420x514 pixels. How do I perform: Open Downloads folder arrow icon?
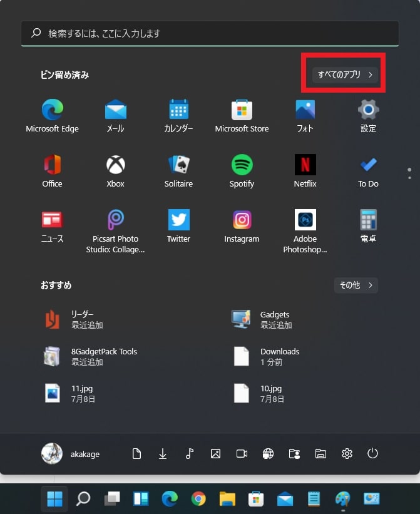point(163,454)
